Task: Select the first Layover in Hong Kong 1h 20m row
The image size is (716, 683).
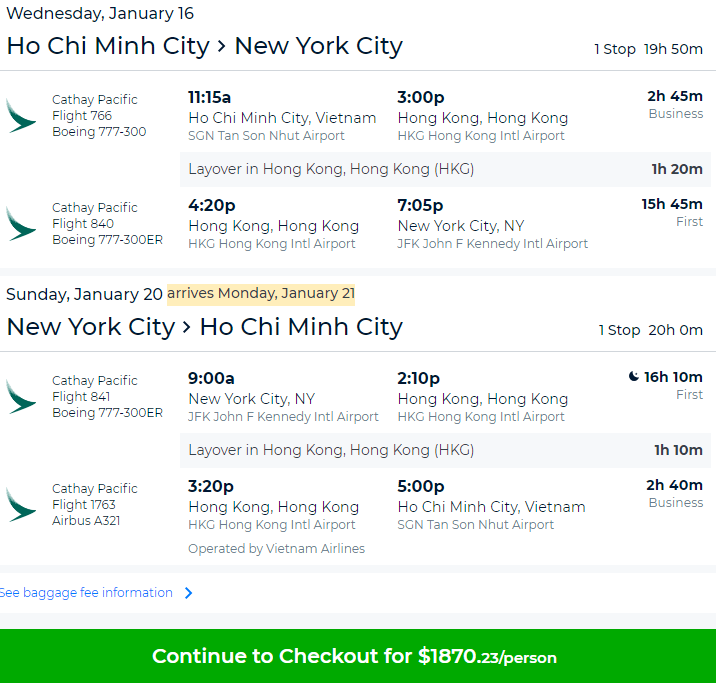Action: coord(445,169)
